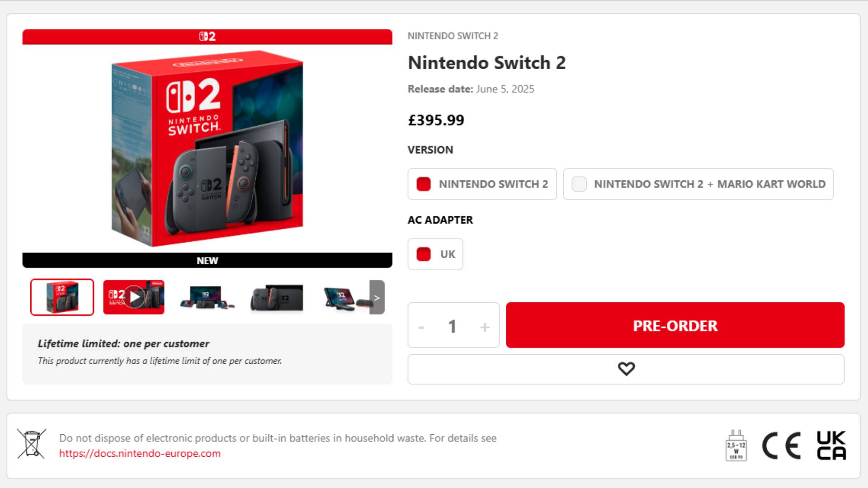Decrease quantity with the minus button
Screen dimensions: 868x488
(x=421, y=327)
